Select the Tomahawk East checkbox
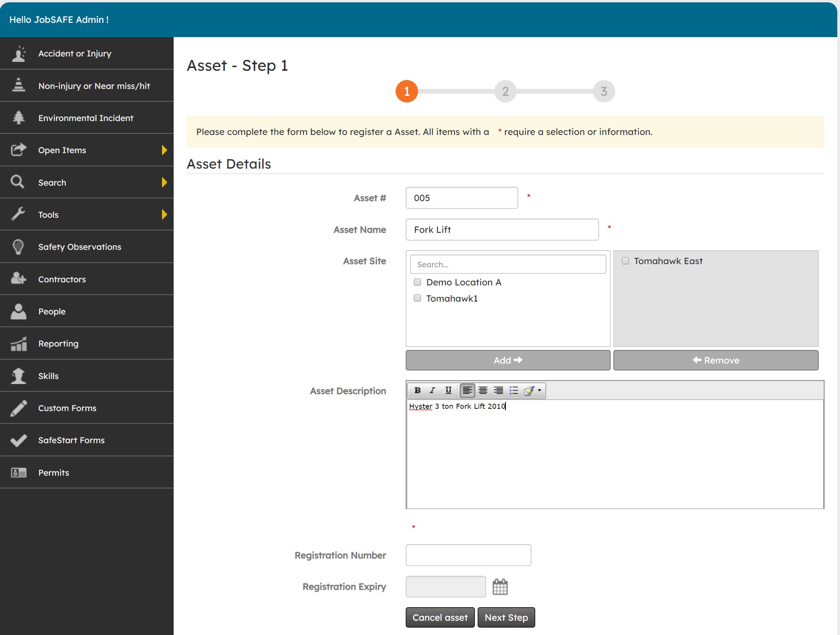This screenshot has width=840, height=635. pos(625,261)
